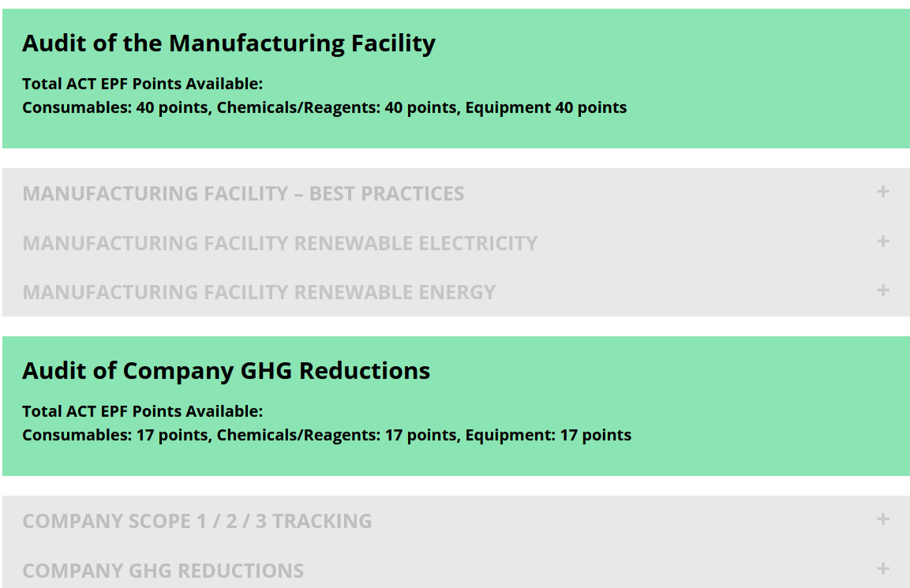The height and width of the screenshot is (588, 910).
Task: Click the Audit of the Manufacturing Facility heading
Action: point(229,43)
